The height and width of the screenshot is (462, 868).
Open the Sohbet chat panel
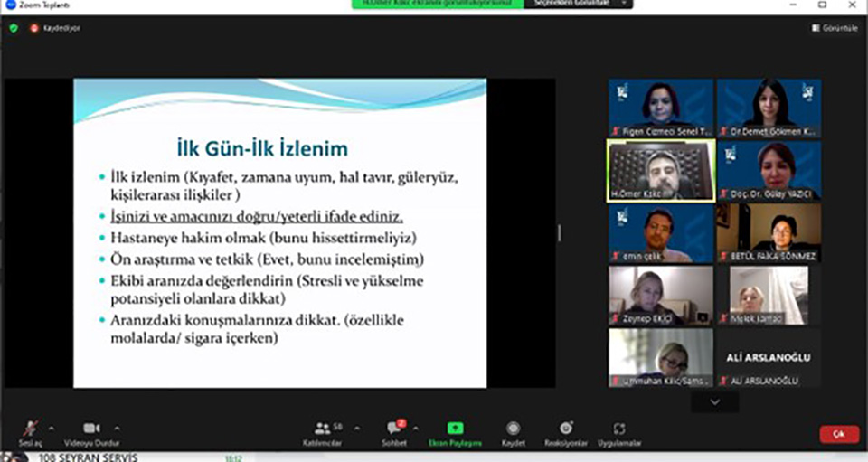click(394, 430)
